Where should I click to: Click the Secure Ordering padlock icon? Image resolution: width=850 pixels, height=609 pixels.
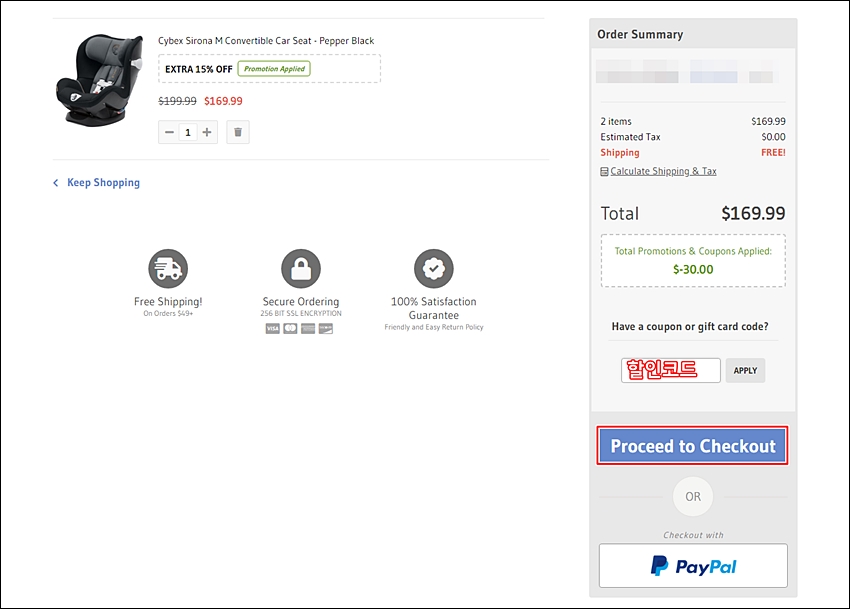pyautogui.click(x=301, y=268)
